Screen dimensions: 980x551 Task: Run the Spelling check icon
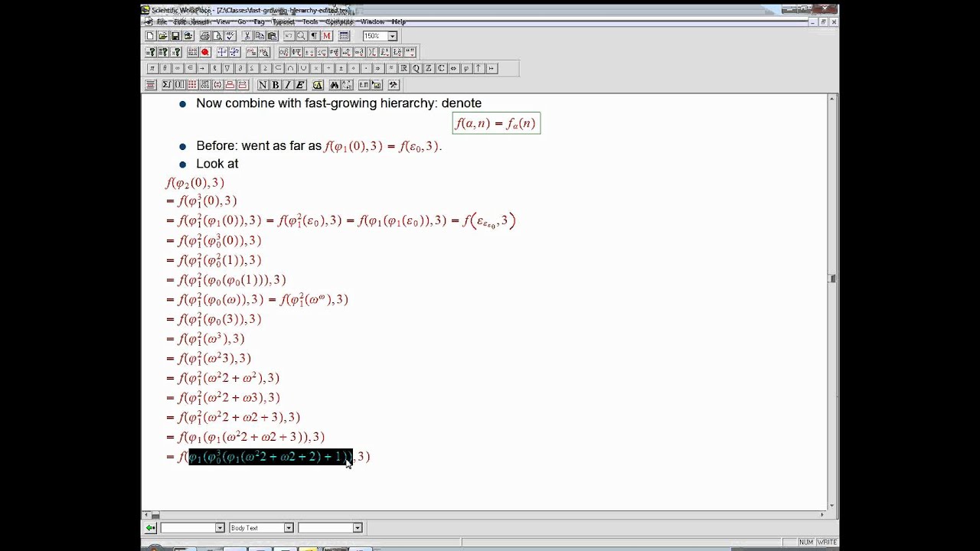coord(230,36)
